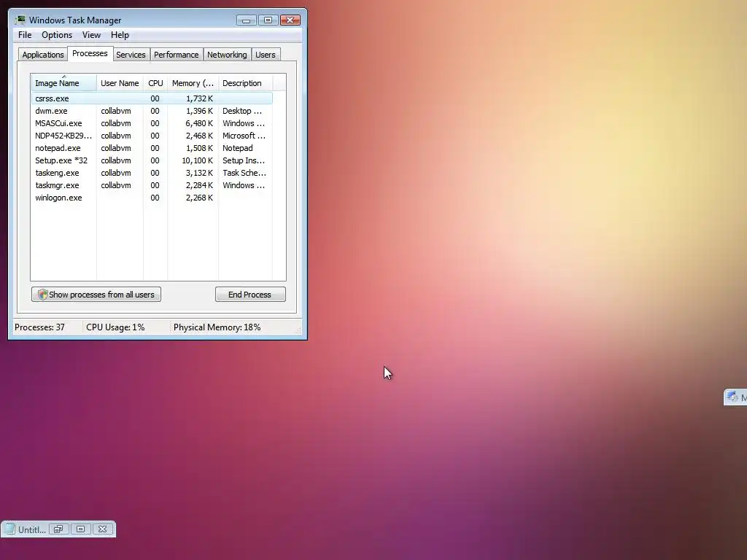Click the shield icon on Show processes button

pyautogui.click(x=42, y=295)
